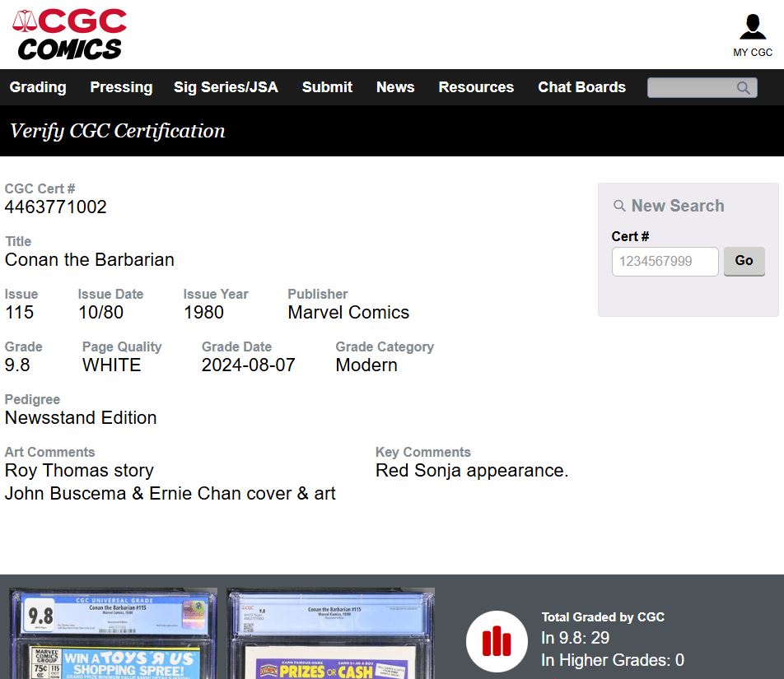Select Sig Series/JSA in navigation bar
Viewport: 784px width, 679px height.
(x=226, y=87)
